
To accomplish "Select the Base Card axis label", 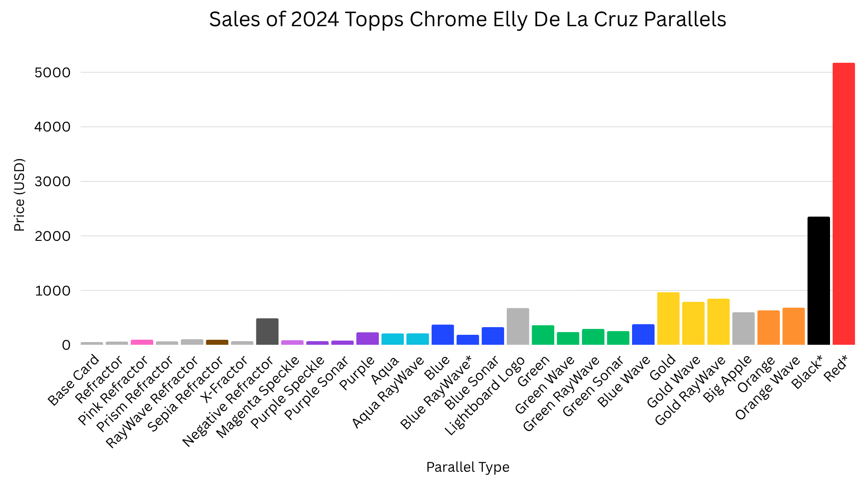I will (73, 380).
